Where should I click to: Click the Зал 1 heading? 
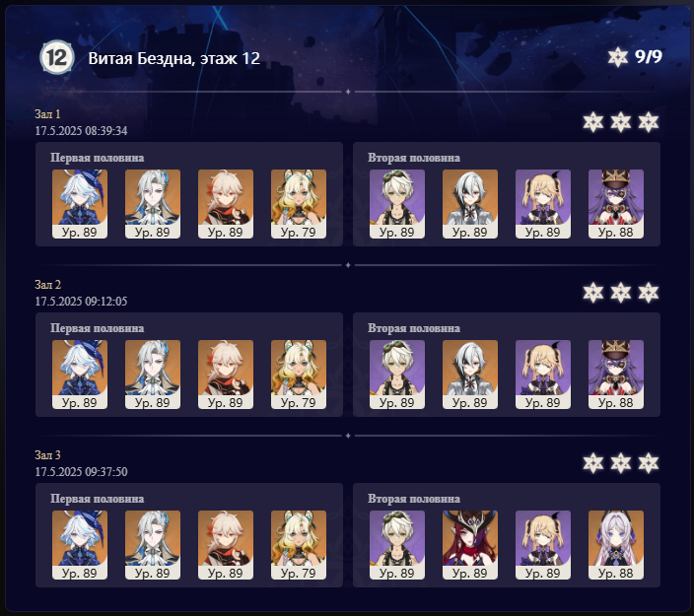(x=47, y=114)
